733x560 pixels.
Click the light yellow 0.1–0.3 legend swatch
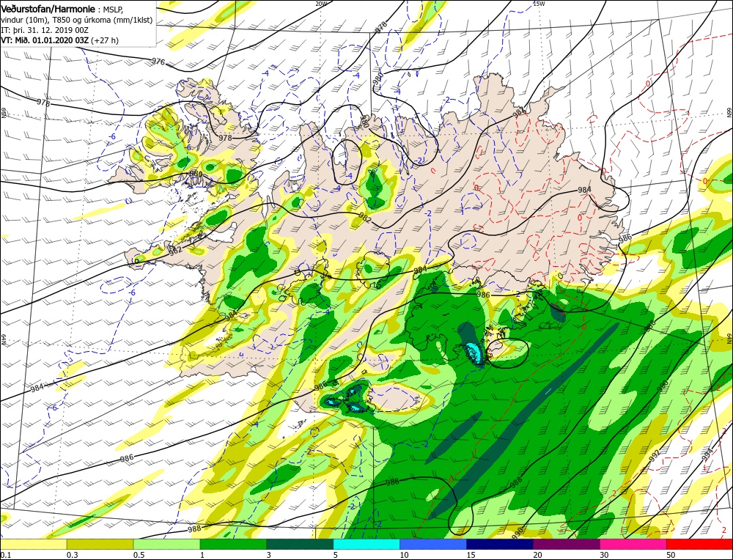tap(33, 544)
